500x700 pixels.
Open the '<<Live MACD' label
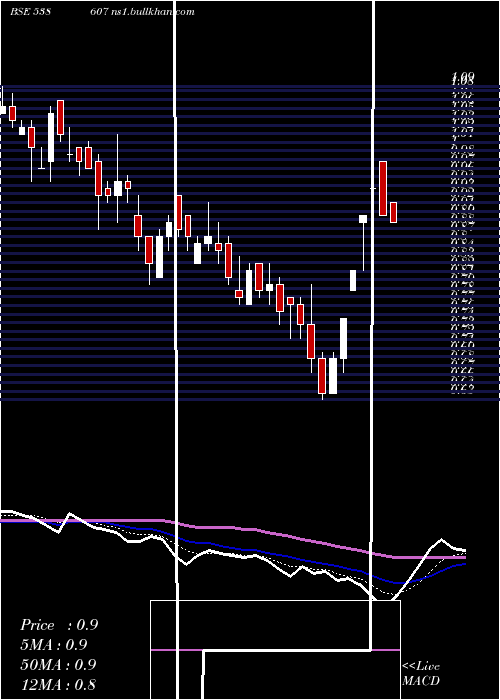point(421,674)
